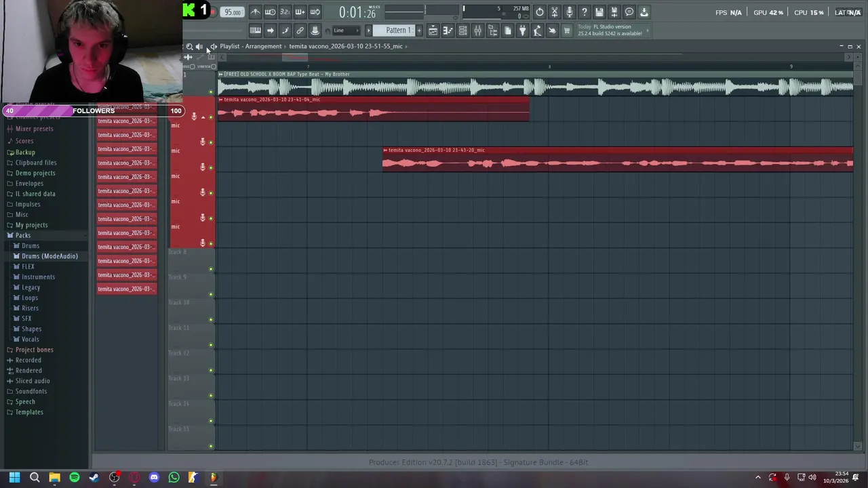Viewport: 868px width, 488px height.
Task: Click previous pattern arrow beside Pattern 1
Action: pyautogui.click(x=368, y=30)
